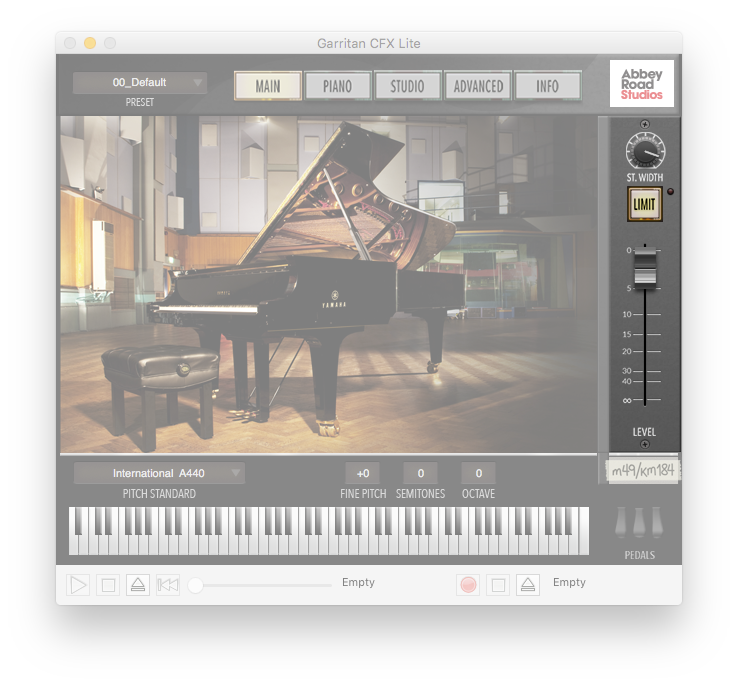Image resolution: width=738 pixels, height=685 pixels.
Task: Click the PRESET label
Action: 139,102
